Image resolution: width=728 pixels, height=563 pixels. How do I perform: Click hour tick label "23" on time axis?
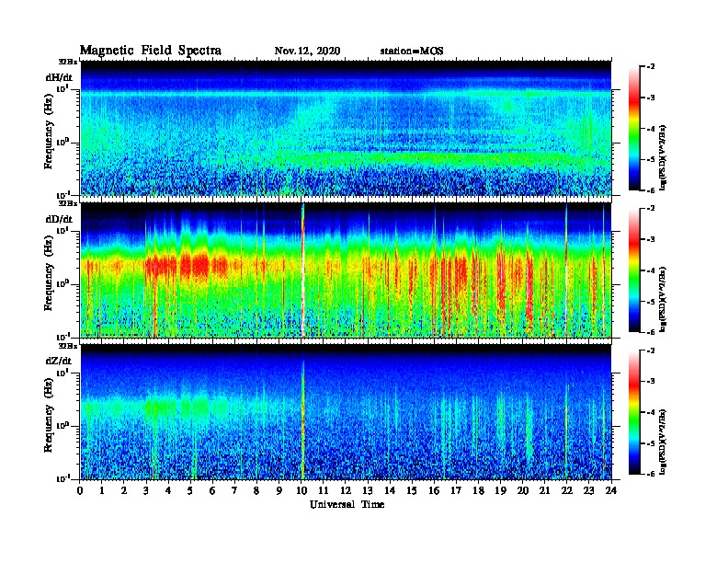click(x=589, y=490)
